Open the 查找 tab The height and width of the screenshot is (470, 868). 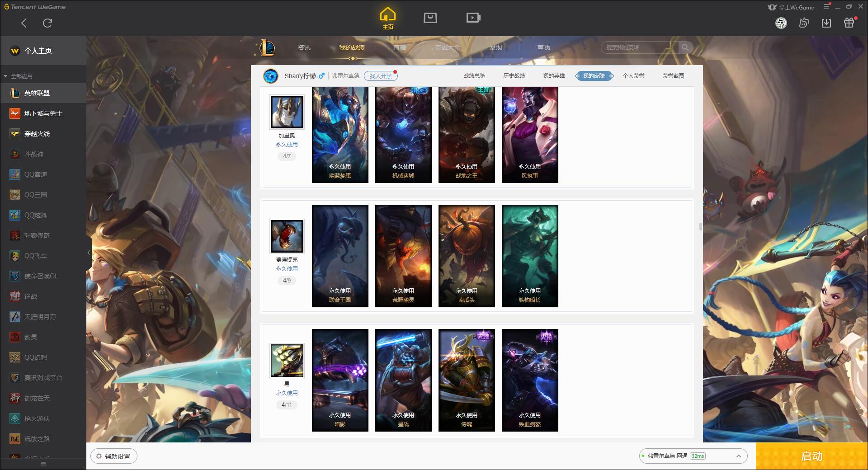pyautogui.click(x=543, y=47)
